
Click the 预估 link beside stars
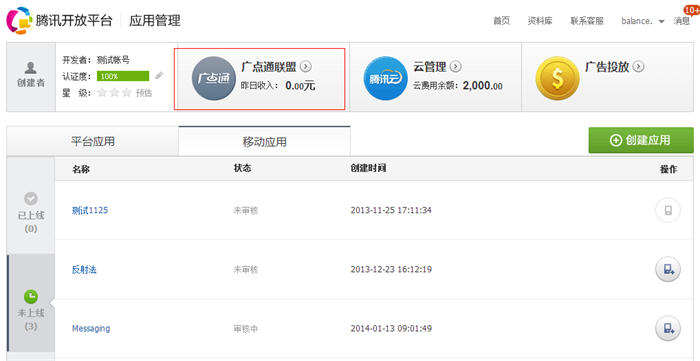tap(144, 93)
